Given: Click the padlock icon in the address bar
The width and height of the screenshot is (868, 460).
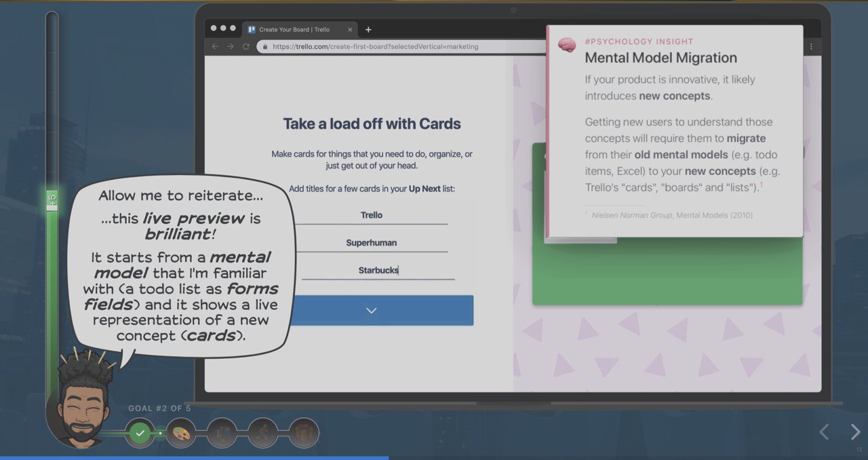Looking at the screenshot, I should click(x=264, y=46).
